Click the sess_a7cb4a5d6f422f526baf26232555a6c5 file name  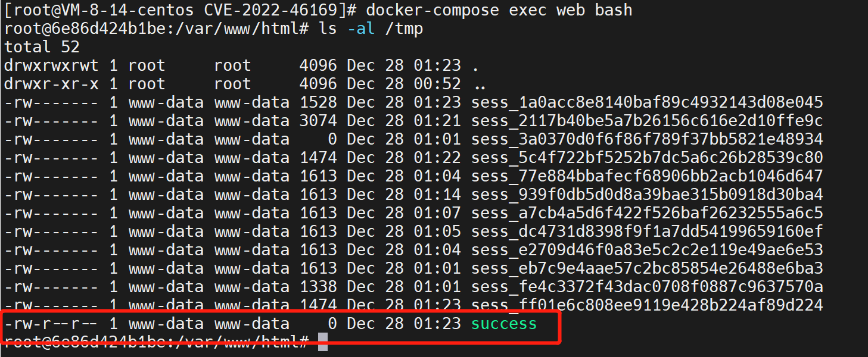click(x=647, y=213)
